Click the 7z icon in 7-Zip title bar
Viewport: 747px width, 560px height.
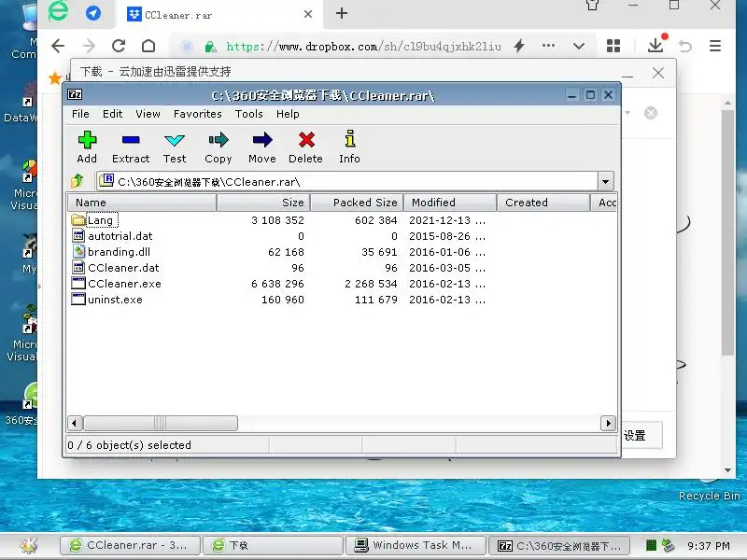pyautogui.click(x=75, y=94)
